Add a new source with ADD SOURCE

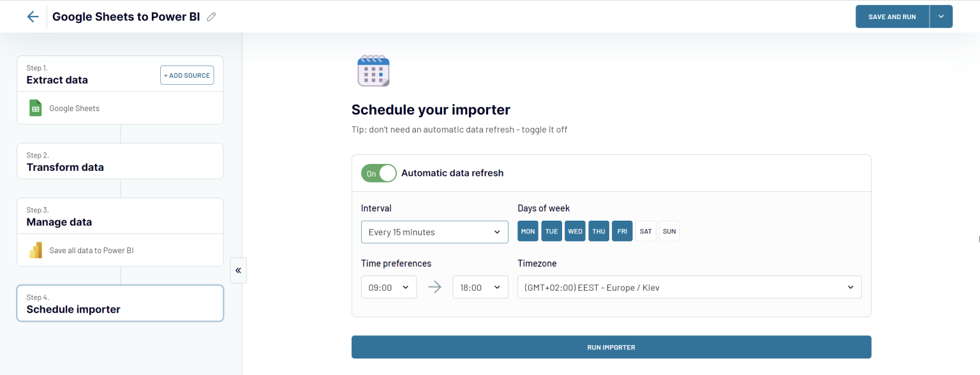point(187,75)
